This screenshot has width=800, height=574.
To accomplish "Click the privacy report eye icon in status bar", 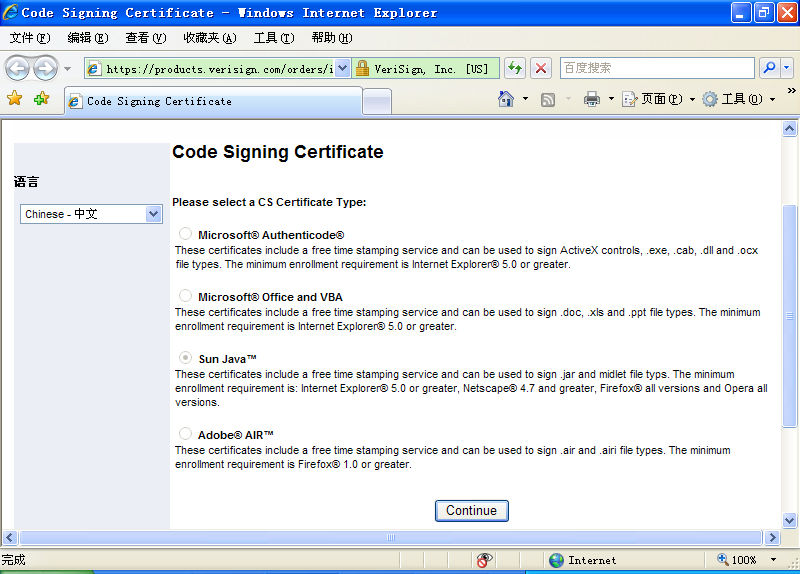I will 484,560.
